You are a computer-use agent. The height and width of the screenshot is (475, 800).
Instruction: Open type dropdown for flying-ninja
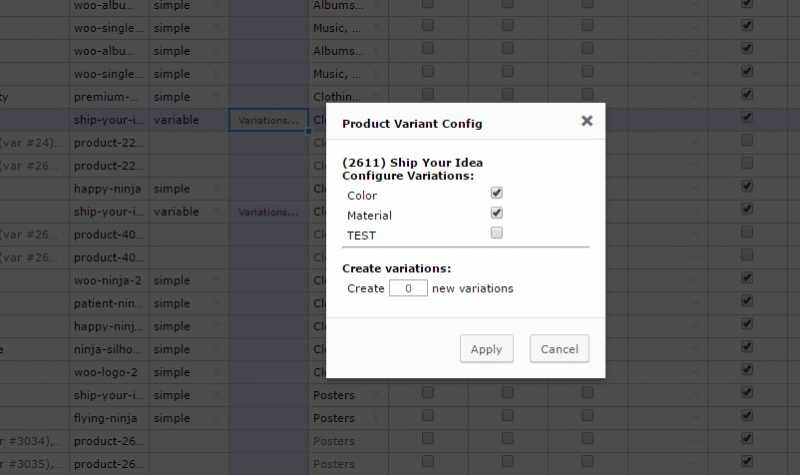[217, 418]
